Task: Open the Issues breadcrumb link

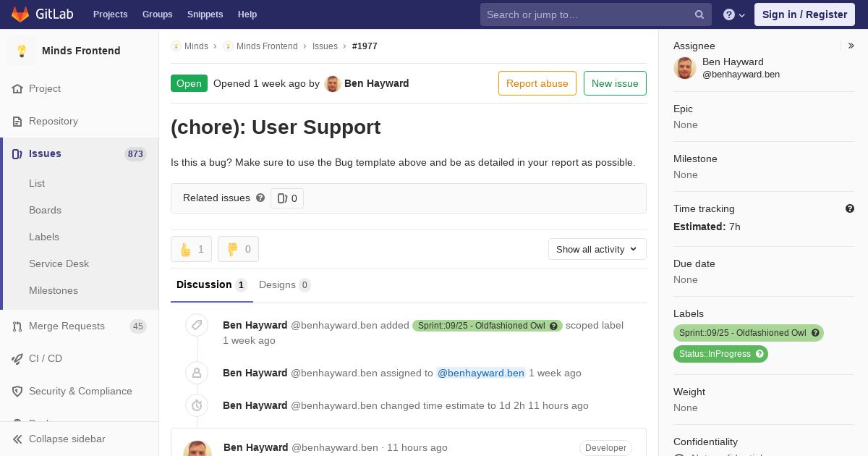Action: (325, 46)
